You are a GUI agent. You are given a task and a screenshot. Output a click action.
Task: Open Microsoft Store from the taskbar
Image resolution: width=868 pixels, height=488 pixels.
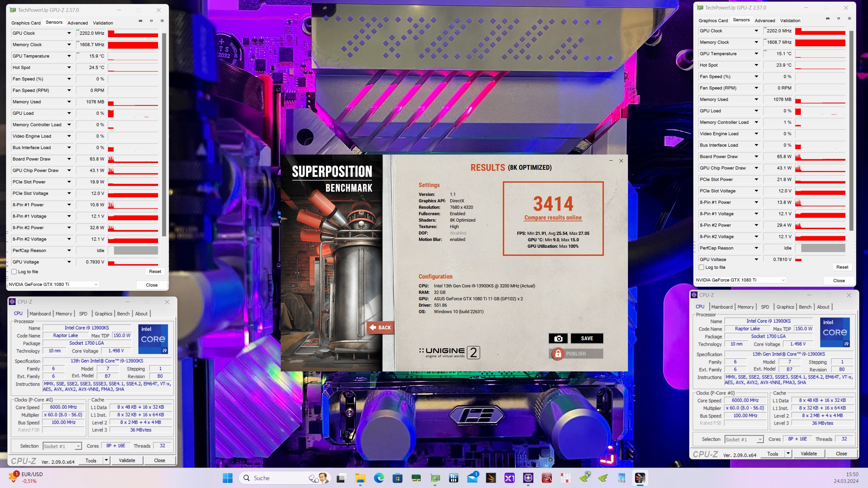click(x=397, y=478)
